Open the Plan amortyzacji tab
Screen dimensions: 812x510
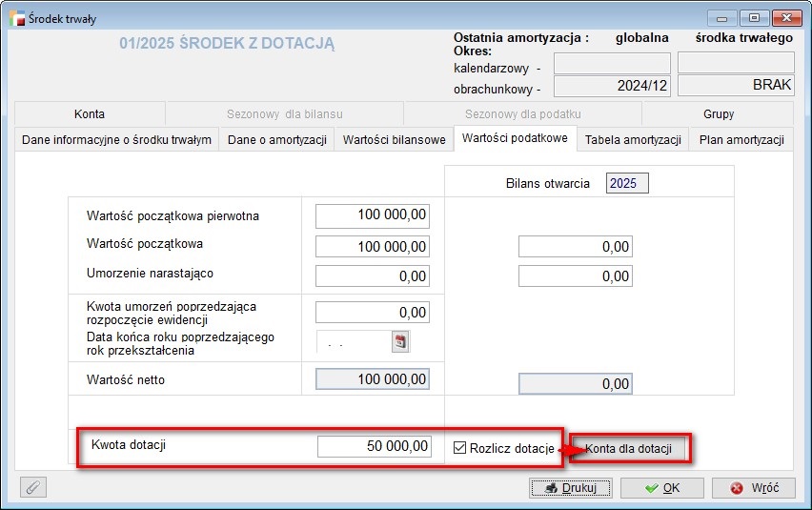[741, 140]
